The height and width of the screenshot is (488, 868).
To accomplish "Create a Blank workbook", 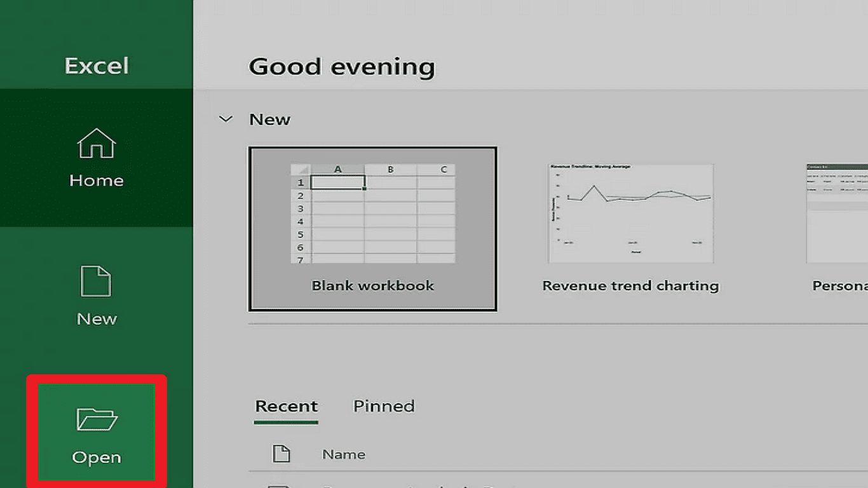I will pos(372,229).
